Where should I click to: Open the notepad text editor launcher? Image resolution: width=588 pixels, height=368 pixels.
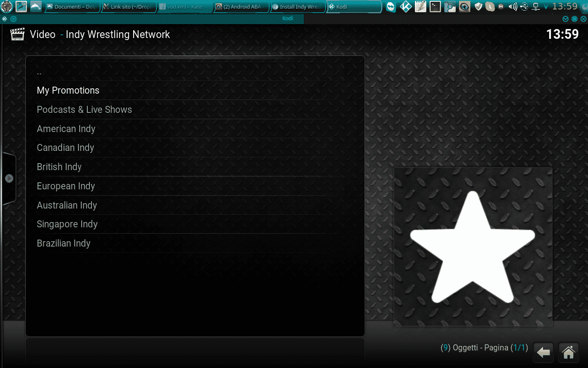[420, 7]
